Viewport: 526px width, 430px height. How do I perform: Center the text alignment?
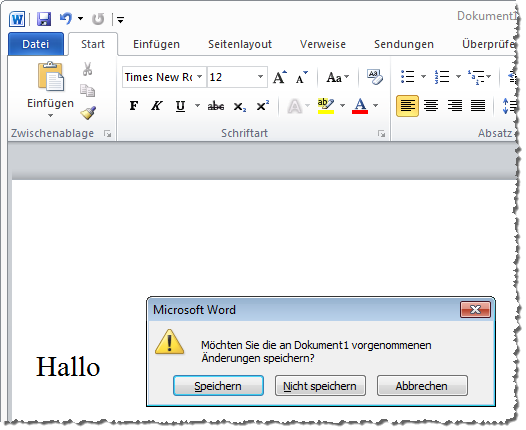click(431, 106)
